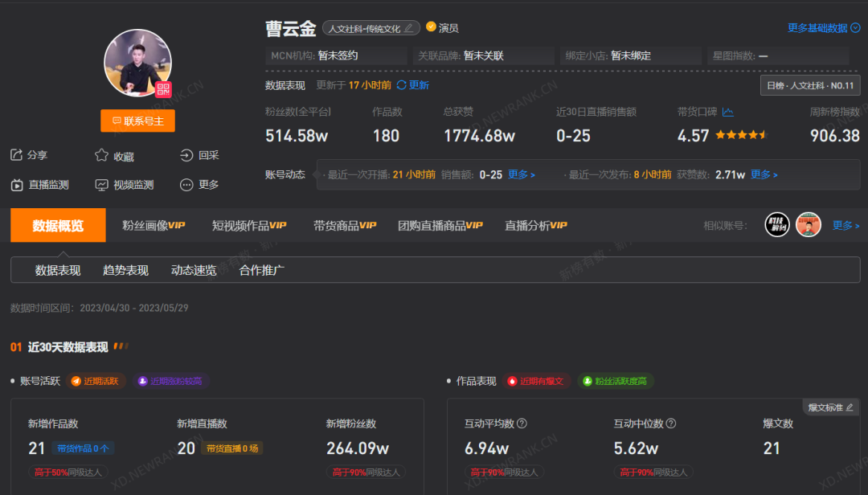Click the 曹云金 profile avatar
Viewport: 868px width, 495px height.
138,63
